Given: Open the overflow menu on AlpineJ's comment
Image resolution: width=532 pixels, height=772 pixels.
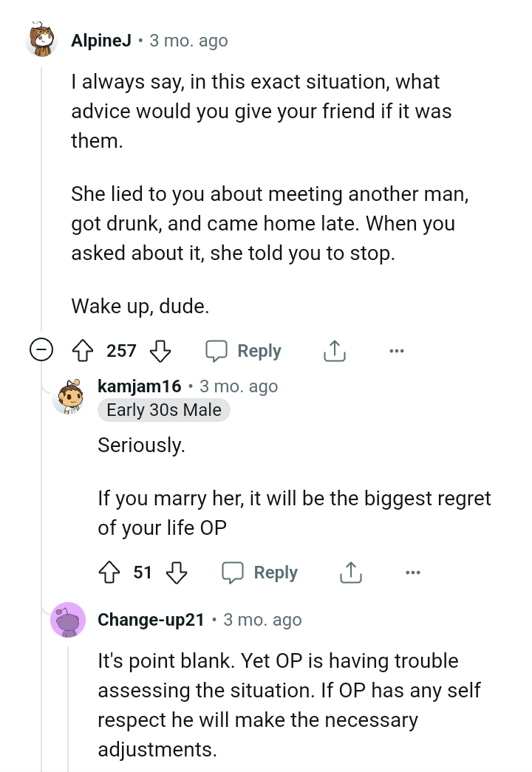Looking at the screenshot, I should [397, 351].
